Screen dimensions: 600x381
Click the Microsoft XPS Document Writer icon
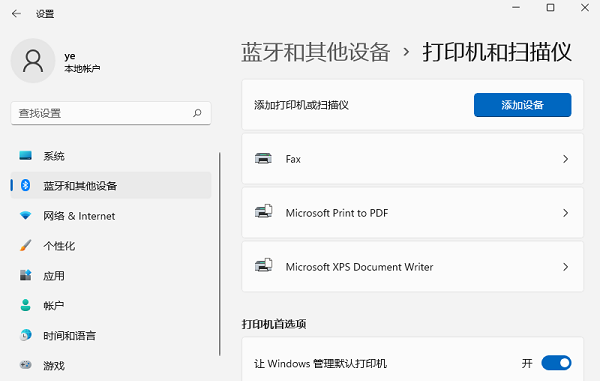click(x=263, y=265)
